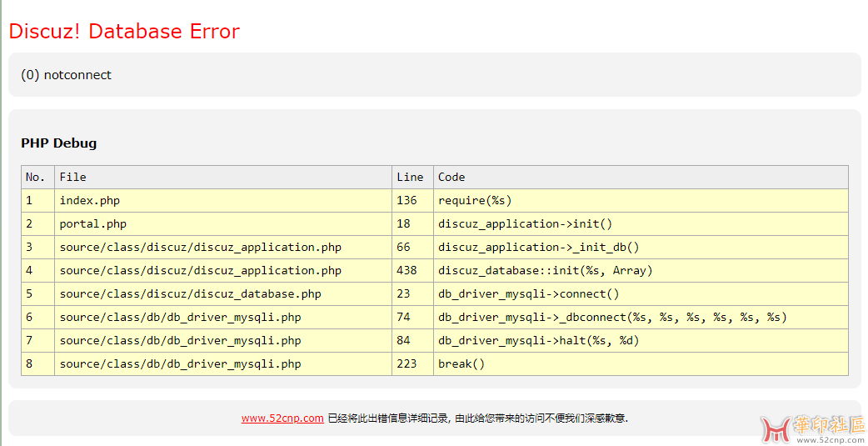
Task: Select 'discuz_application->_init_db()' code cell
Action: [641, 247]
